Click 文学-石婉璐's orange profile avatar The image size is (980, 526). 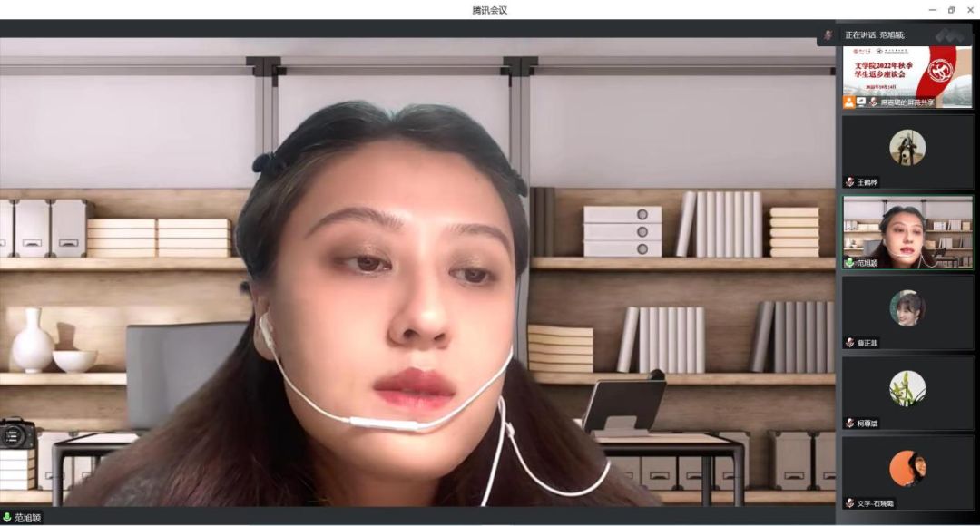click(907, 468)
